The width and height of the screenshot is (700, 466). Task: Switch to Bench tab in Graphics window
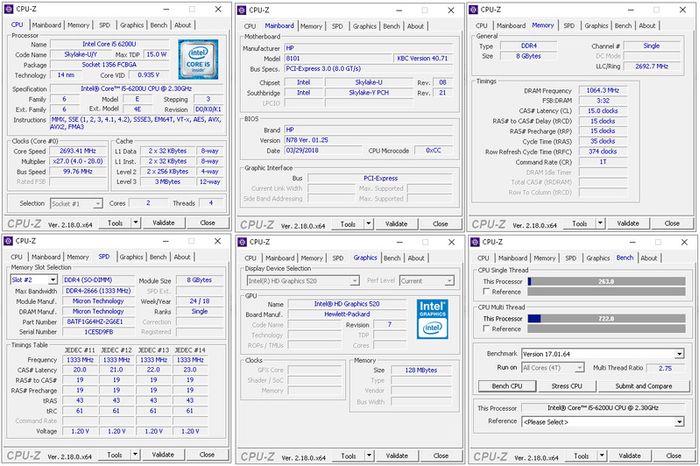pos(392,258)
